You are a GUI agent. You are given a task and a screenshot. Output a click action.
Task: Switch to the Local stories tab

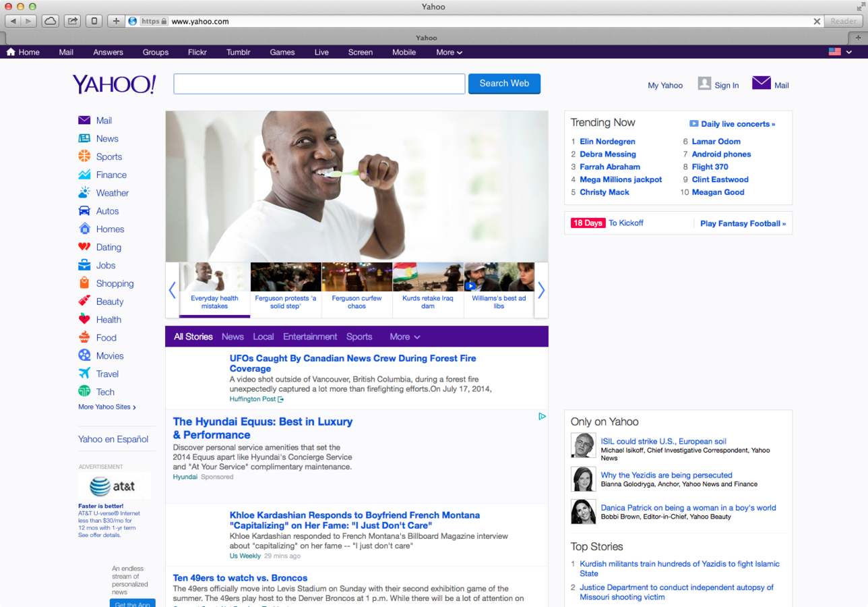point(263,337)
